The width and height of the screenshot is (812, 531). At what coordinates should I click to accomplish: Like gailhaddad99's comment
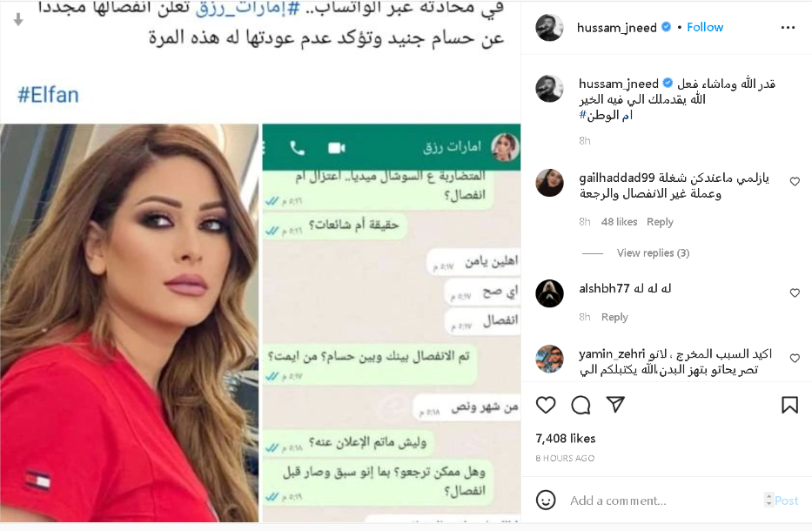coord(795,181)
